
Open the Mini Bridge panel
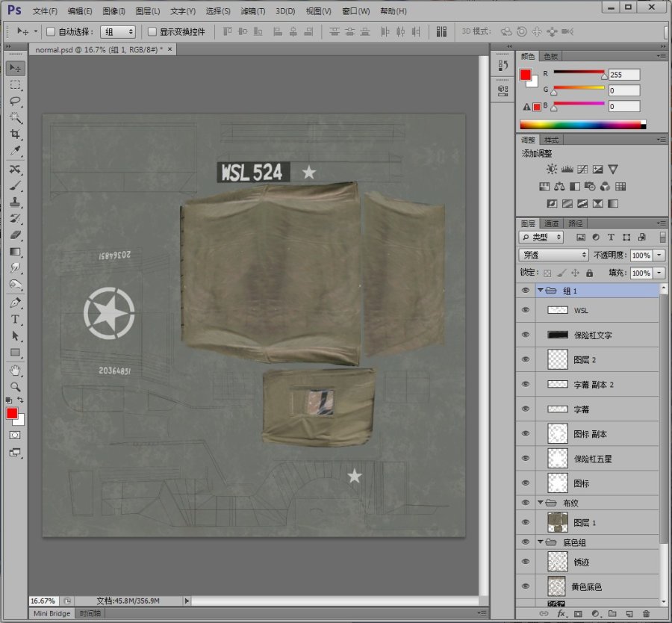click(52, 613)
